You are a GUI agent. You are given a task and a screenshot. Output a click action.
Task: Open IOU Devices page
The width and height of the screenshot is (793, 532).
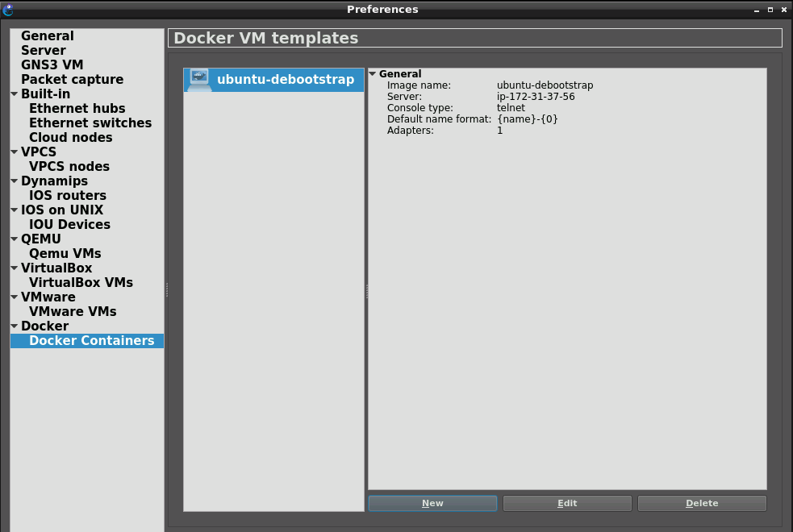70,224
